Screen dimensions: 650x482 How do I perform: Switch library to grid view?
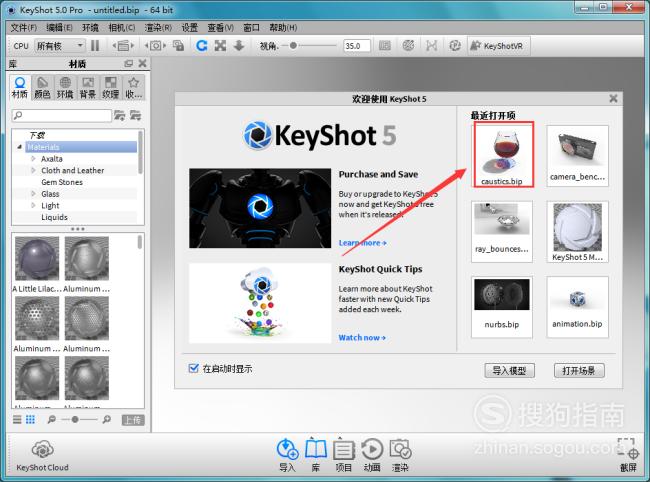pyautogui.click(x=30, y=420)
